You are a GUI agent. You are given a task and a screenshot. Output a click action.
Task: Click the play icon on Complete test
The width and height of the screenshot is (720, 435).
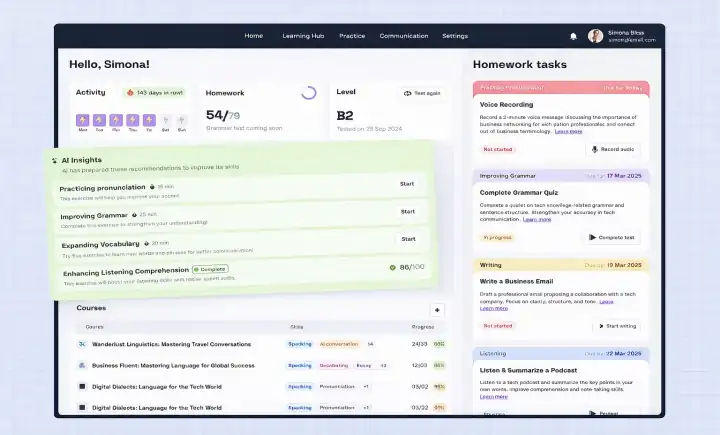click(x=592, y=237)
